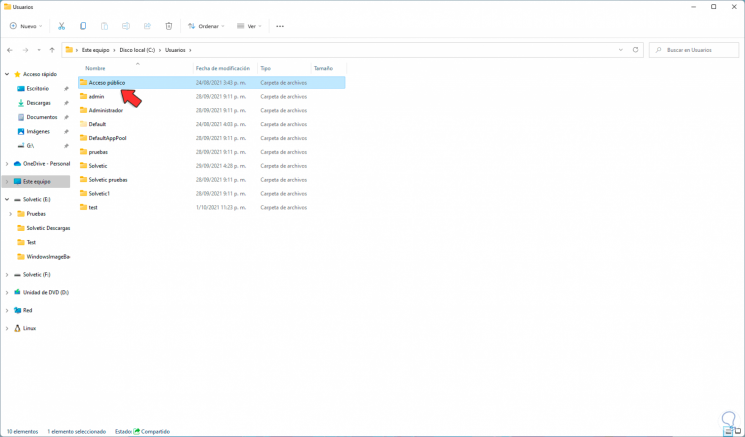Expand the OneDrive - Personal node

7,164
